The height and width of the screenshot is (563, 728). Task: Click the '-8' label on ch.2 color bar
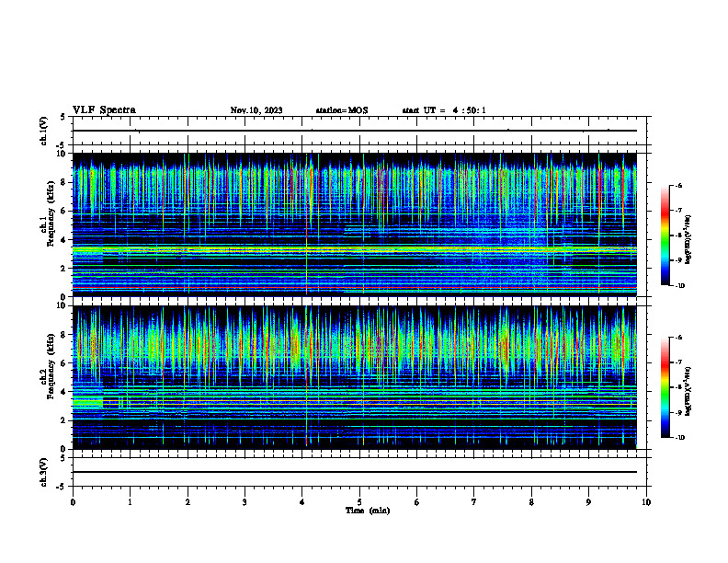[678, 387]
